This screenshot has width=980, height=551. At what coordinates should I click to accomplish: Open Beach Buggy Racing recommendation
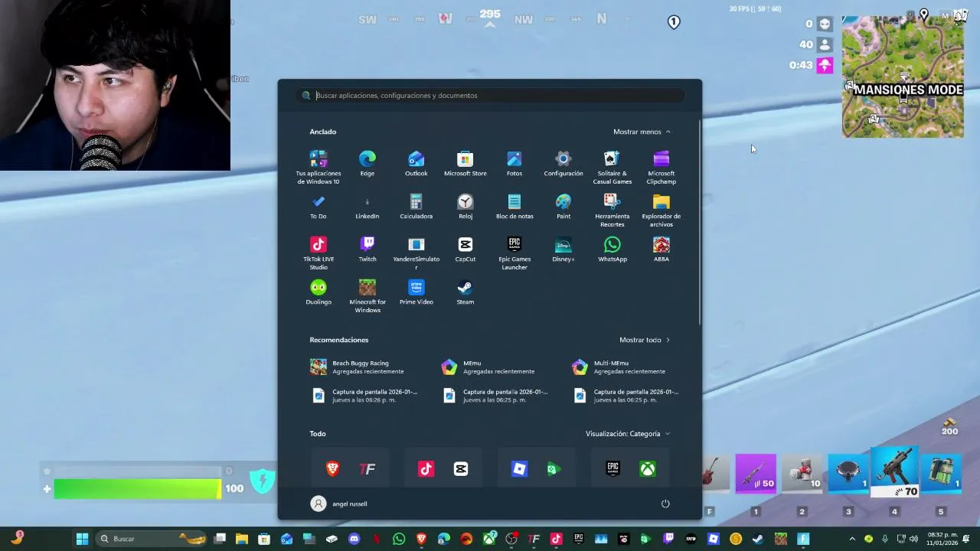pyautogui.click(x=358, y=367)
